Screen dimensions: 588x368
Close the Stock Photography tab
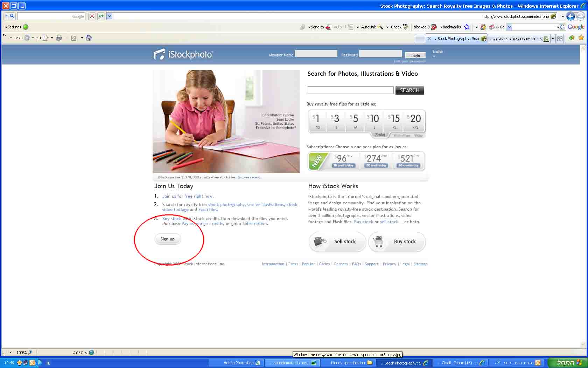coord(429,39)
